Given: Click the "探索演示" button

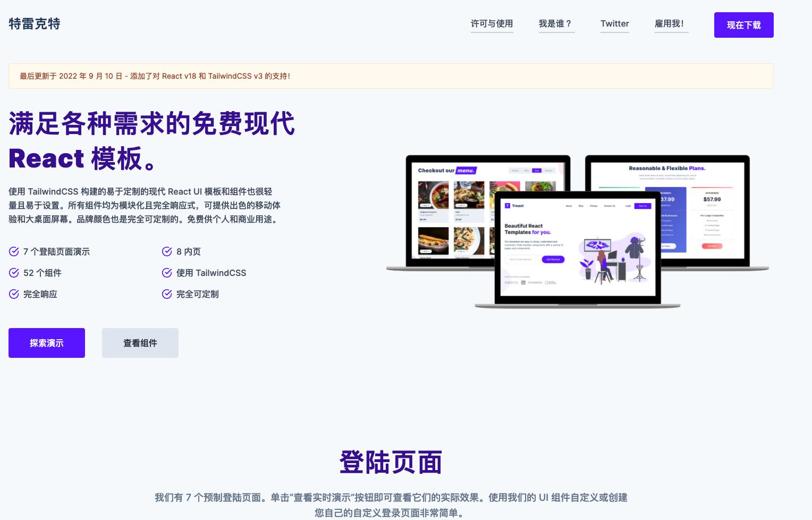Looking at the screenshot, I should point(47,343).
